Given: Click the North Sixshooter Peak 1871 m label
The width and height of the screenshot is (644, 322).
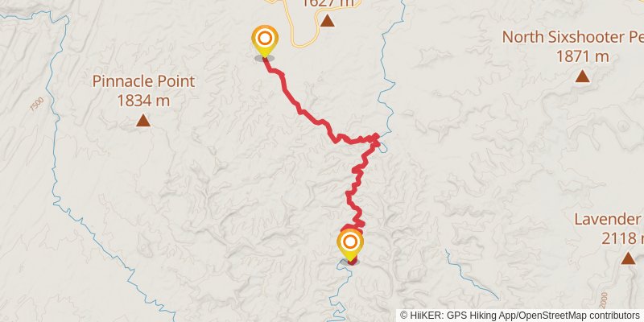Looking at the screenshot, I should tap(573, 47).
